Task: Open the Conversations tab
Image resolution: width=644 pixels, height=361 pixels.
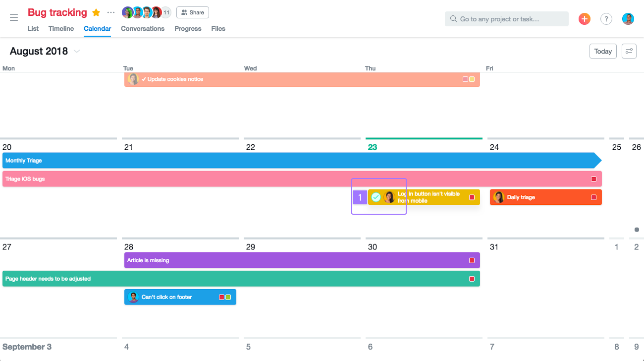Action: pyautogui.click(x=143, y=28)
